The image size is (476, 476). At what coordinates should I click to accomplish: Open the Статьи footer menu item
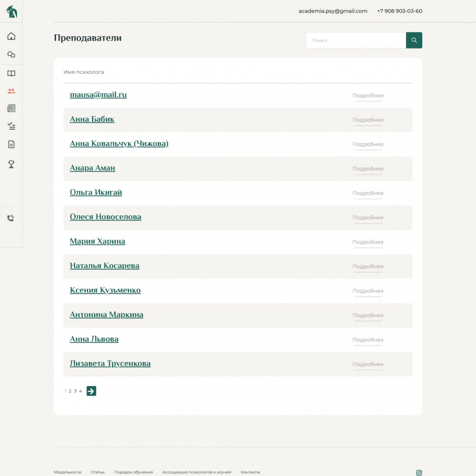98,472
